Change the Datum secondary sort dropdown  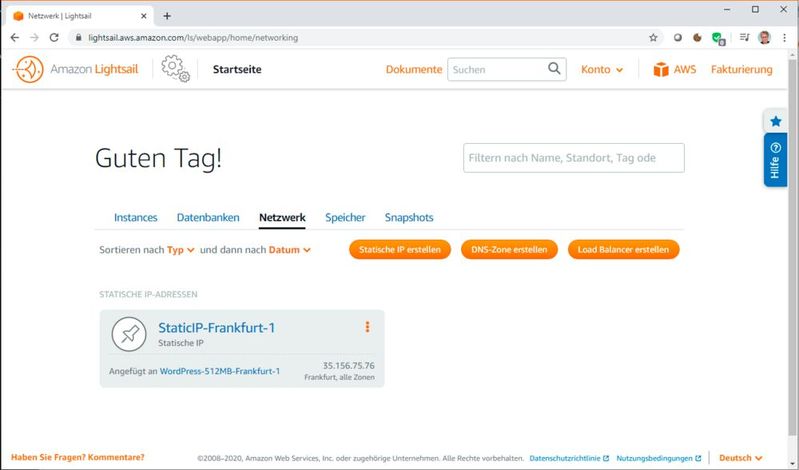(289, 250)
